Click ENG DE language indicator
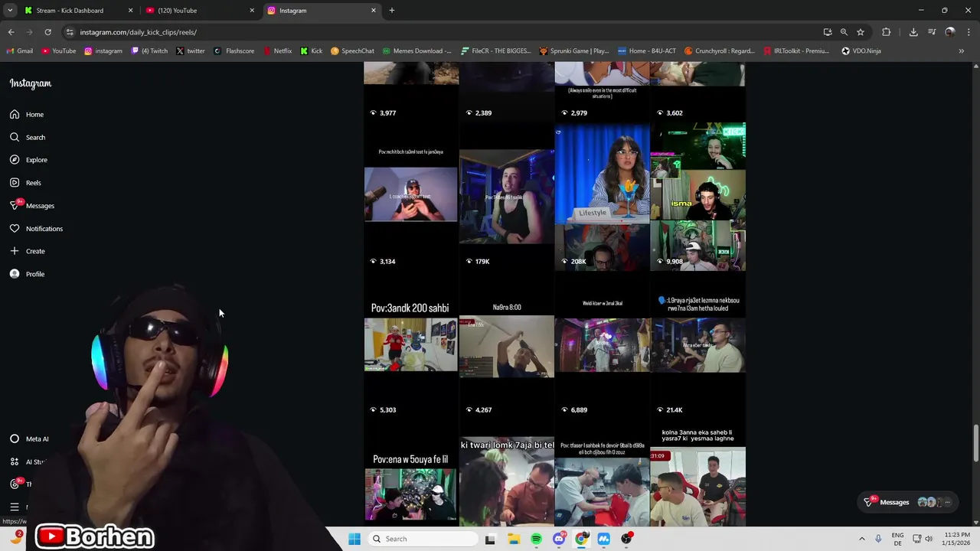 (x=897, y=539)
